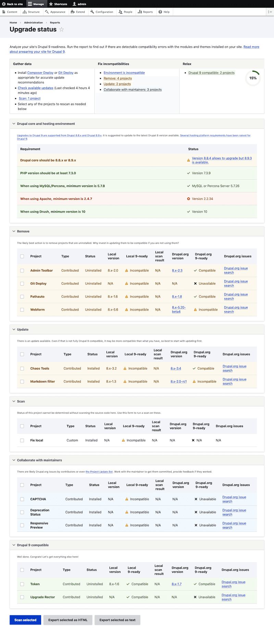The width and height of the screenshot is (274, 644).
Task: Collapse the Collaborate with maintainers section
Action: coord(14,460)
